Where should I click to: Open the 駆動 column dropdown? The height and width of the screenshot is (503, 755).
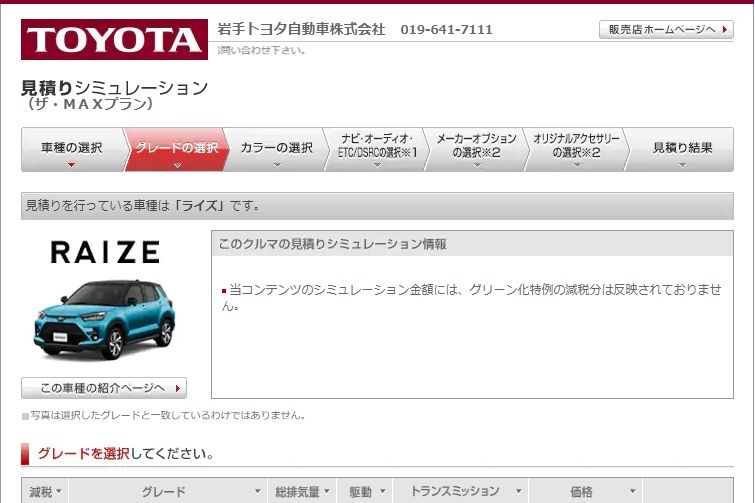(x=383, y=491)
